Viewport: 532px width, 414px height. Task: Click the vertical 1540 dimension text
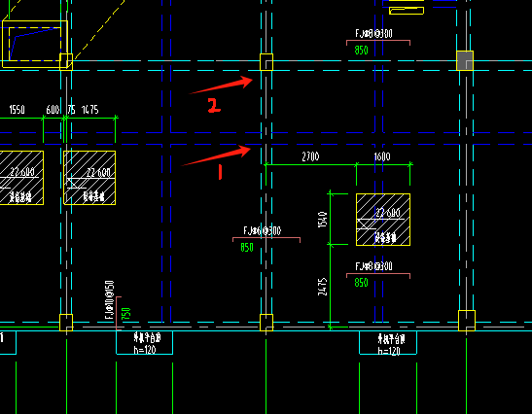tap(323, 220)
